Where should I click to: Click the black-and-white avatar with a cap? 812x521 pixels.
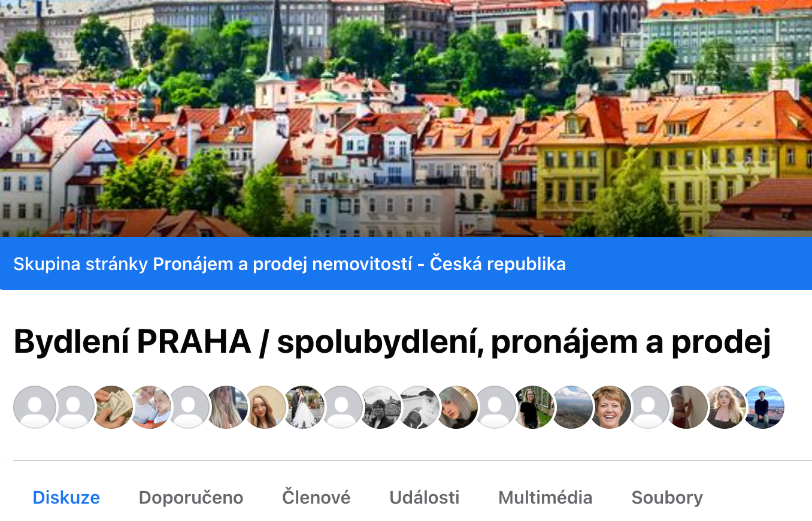click(419, 407)
